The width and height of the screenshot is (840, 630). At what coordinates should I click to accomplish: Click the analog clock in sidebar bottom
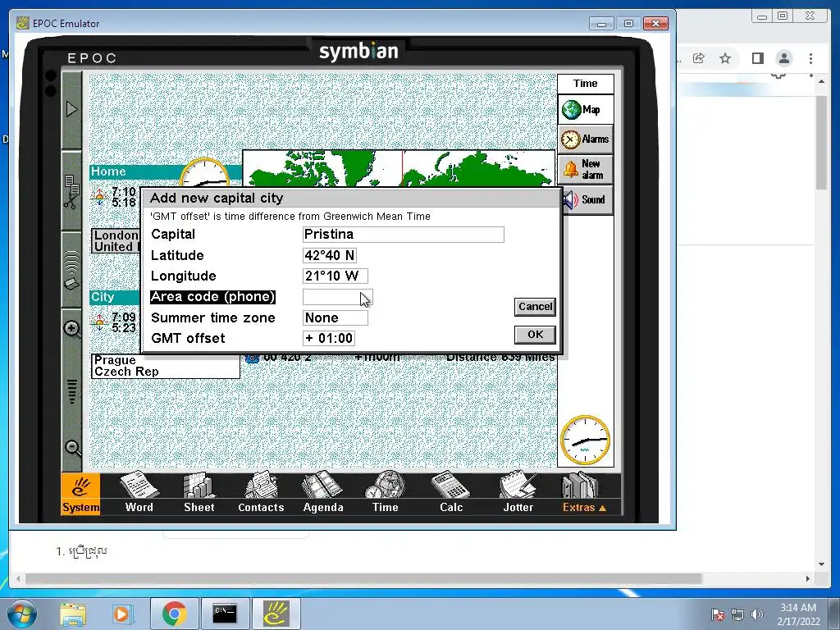point(585,441)
